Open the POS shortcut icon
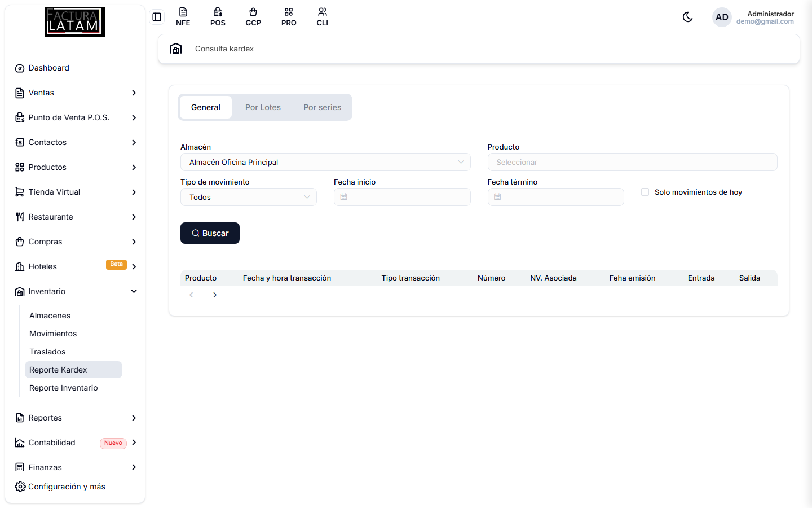 [x=218, y=17]
